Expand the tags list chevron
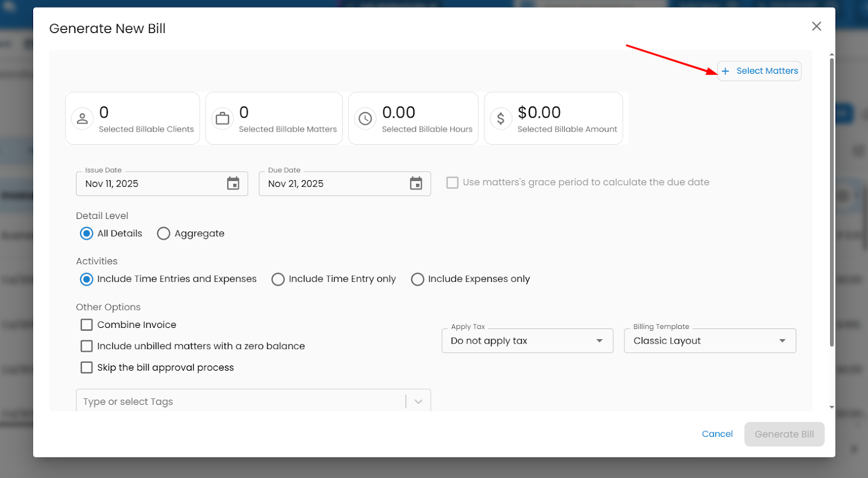 tap(418, 402)
